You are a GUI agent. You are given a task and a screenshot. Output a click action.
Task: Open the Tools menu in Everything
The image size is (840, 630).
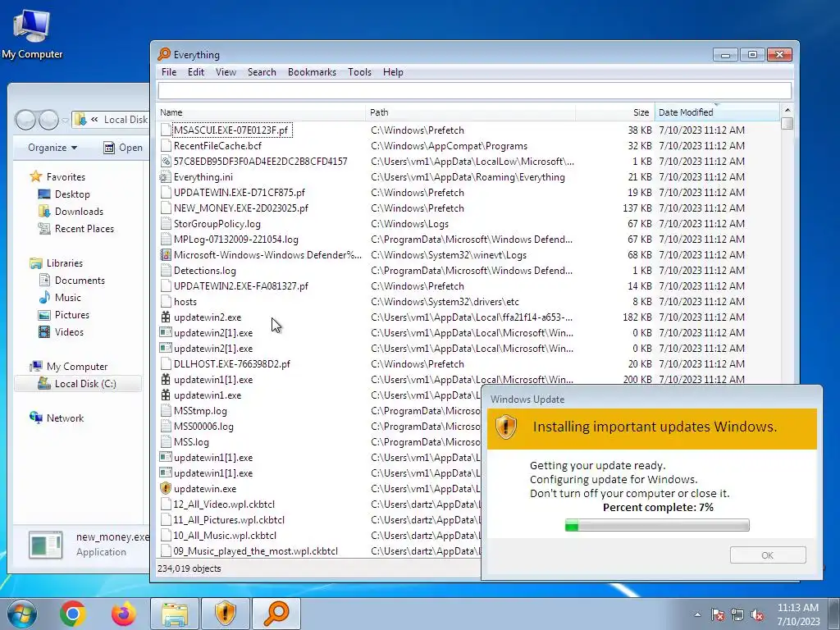tap(359, 72)
